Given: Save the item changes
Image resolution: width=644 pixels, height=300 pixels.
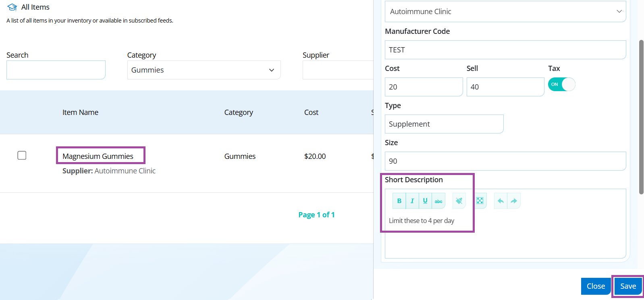Looking at the screenshot, I should click(x=628, y=286).
